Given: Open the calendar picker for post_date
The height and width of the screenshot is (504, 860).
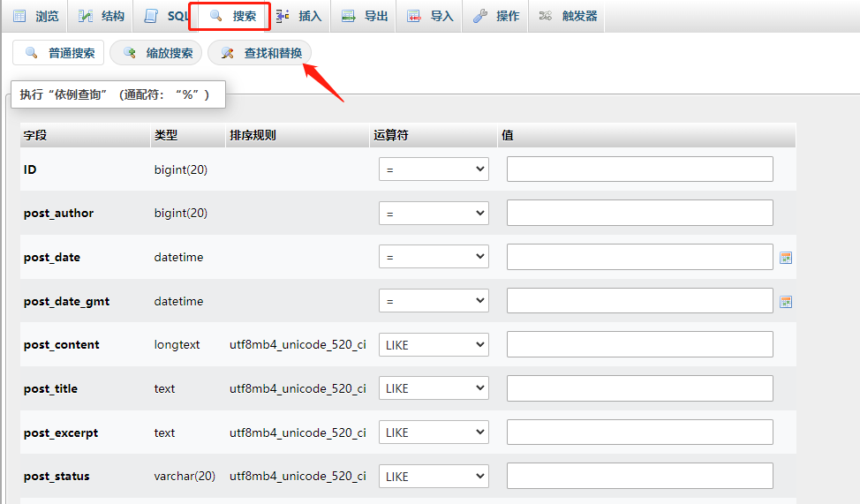Looking at the screenshot, I should [786, 258].
